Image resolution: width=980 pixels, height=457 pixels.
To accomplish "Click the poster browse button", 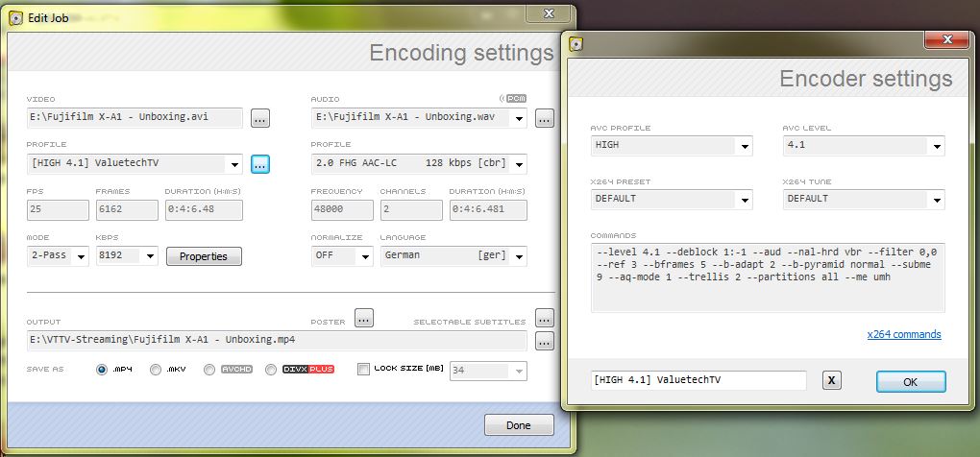I will pos(363,318).
